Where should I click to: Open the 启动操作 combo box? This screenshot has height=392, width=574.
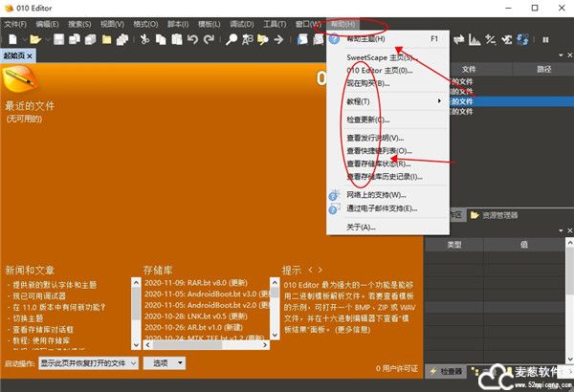coord(88,363)
